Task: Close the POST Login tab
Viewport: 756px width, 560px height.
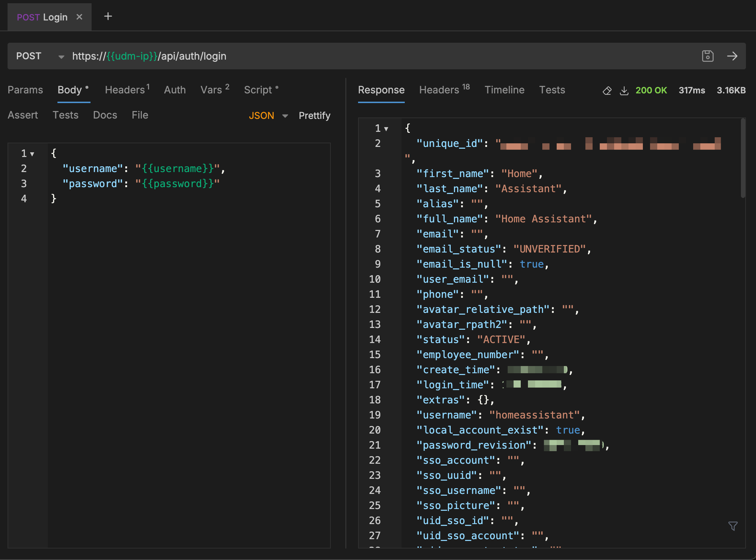Action: (79, 17)
